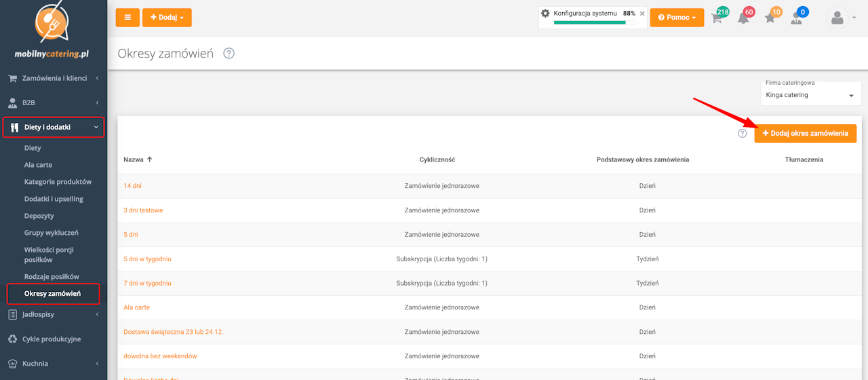Image resolution: width=868 pixels, height=380 pixels.
Task: Select Rodzaje posiłków in sidebar
Action: pos(52,276)
